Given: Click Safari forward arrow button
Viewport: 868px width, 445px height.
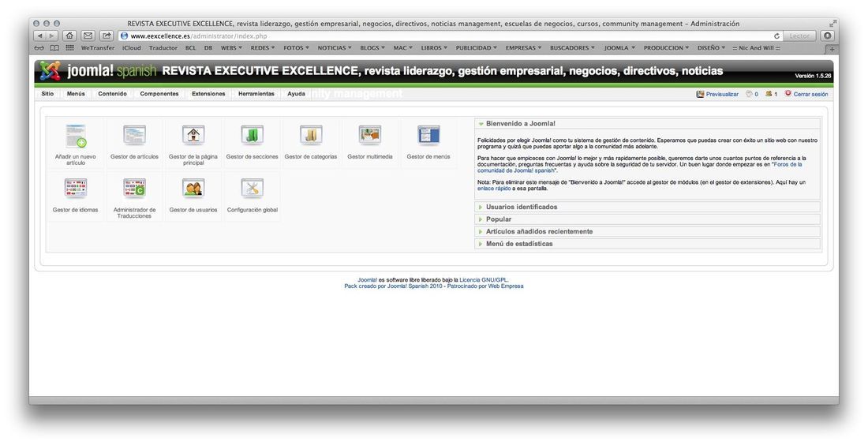Looking at the screenshot, I should tap(51, 36).
